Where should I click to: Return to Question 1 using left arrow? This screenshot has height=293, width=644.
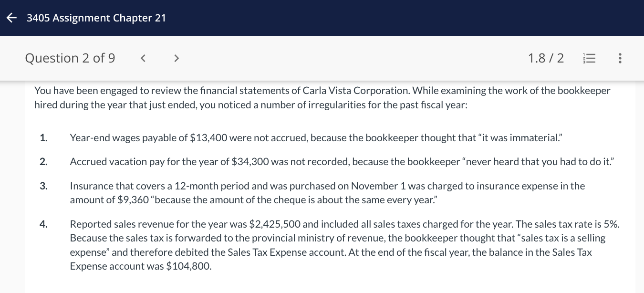click(143, 58)
